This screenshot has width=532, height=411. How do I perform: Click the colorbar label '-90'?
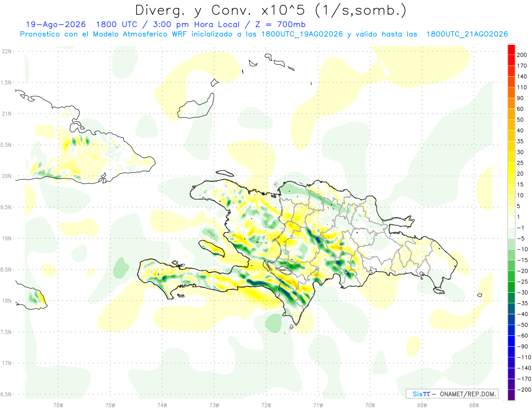point(522,346)
